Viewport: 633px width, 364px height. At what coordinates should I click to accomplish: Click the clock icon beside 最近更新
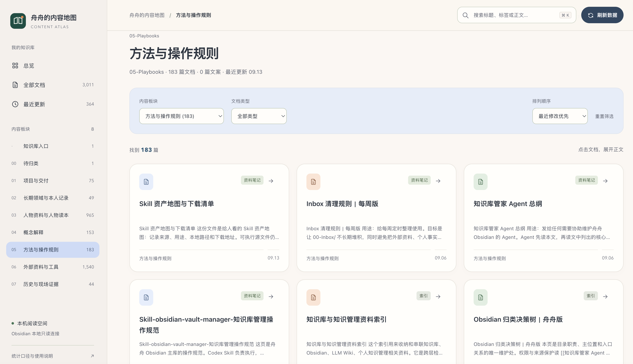point(15,104)
